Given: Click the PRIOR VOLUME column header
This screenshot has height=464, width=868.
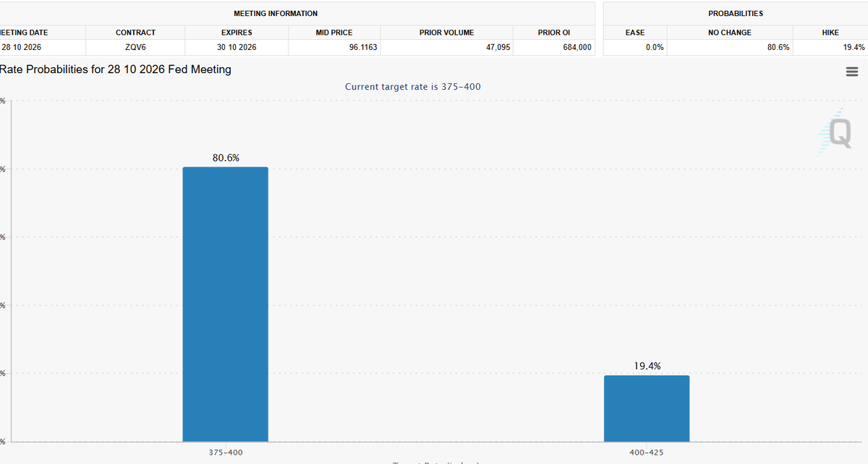Looking at the screenshot, I should pyautogui.click(x=447, y=33).
